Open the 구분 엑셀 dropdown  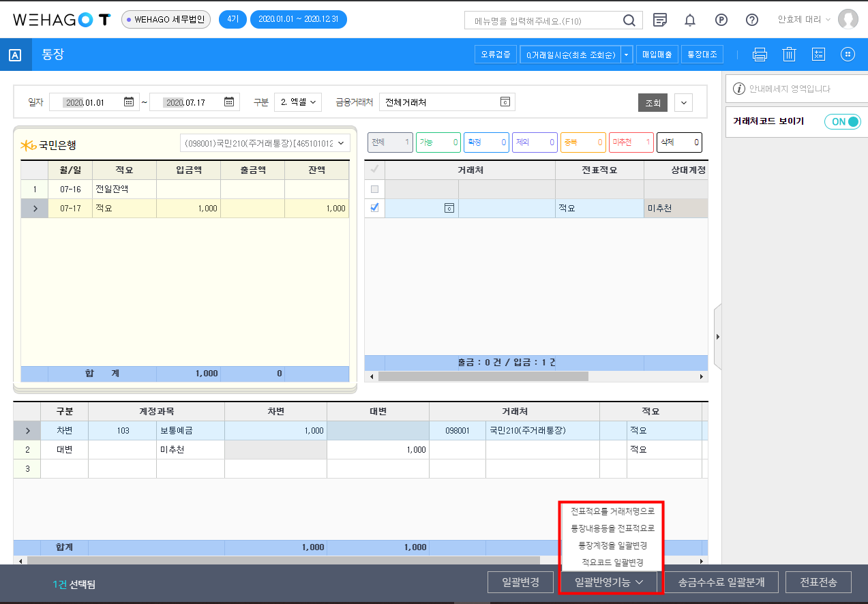click(297, 102)
